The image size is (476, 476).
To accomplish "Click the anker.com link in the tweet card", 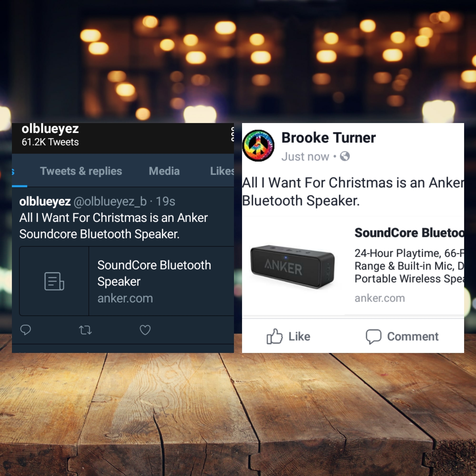I will pyautogui.click(x=125, y=298).
